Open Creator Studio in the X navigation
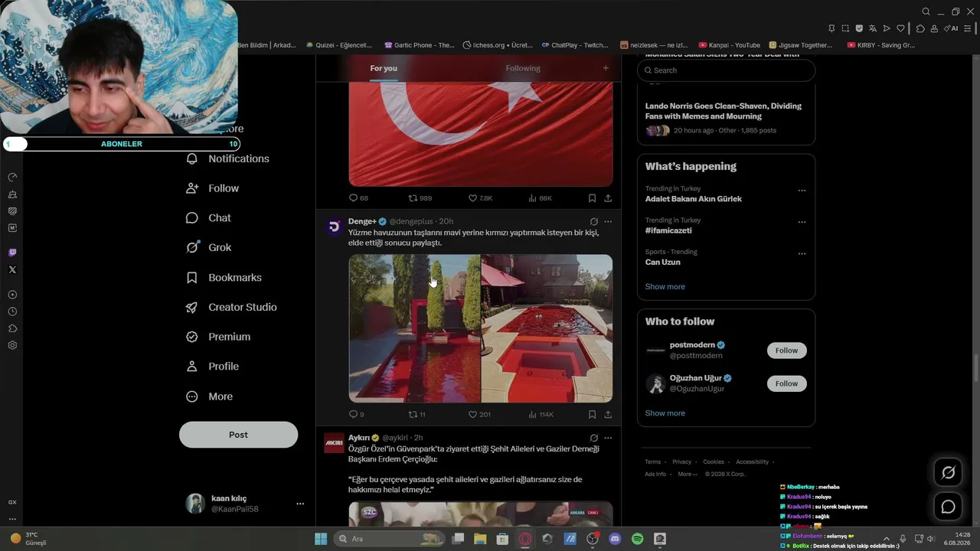Viewport: 980px width, 551px height. tap(231, 307)
